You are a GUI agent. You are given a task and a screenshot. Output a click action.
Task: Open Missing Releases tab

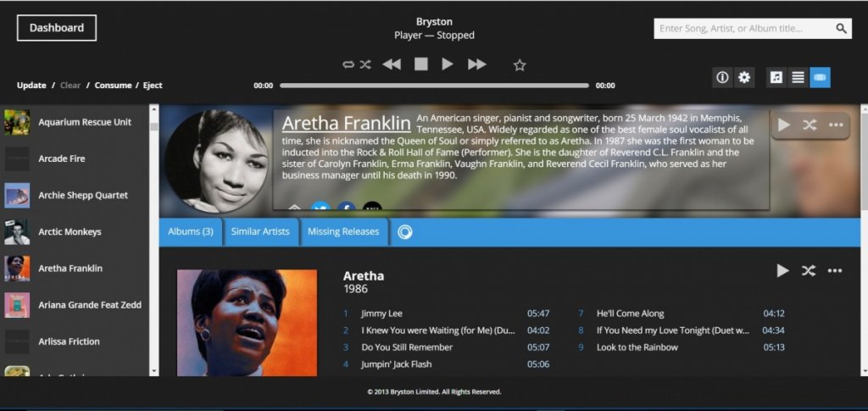click(x=343, y=232)
